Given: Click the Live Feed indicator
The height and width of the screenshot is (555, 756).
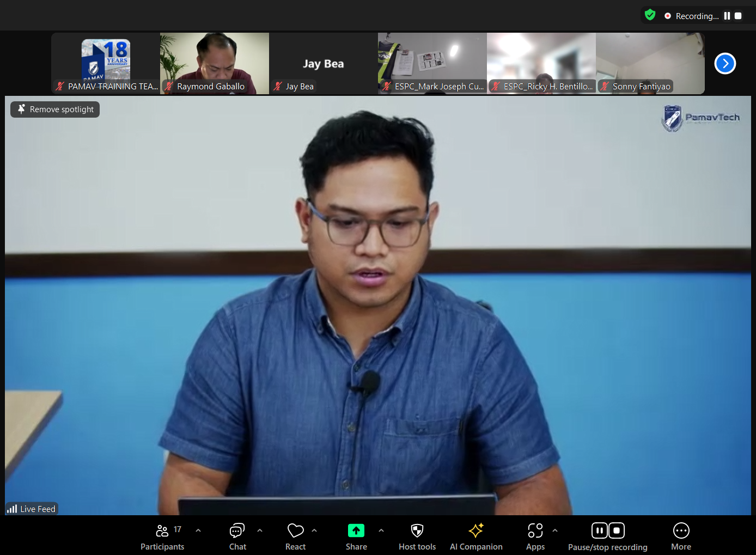Looking at the screenshot, I should coord(31,508).
